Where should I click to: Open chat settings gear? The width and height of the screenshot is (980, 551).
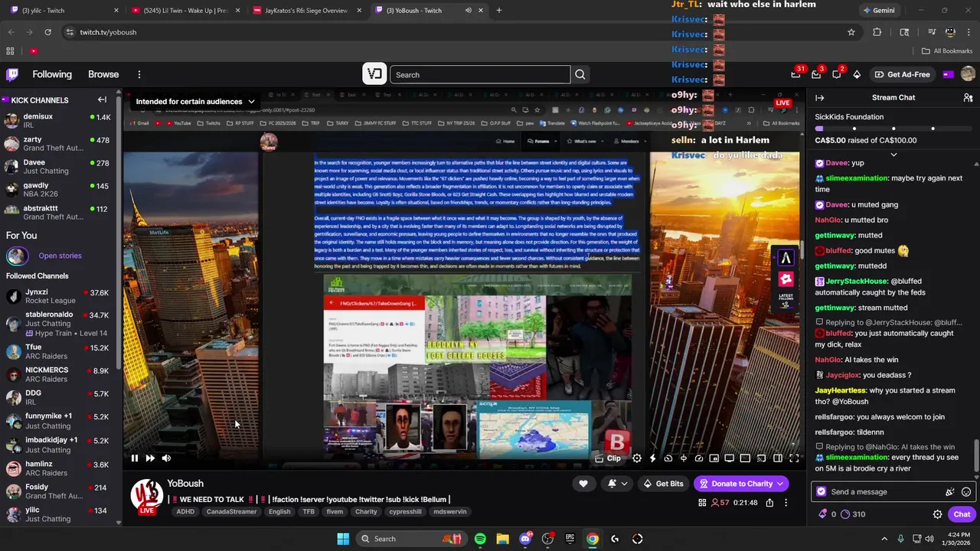937,514
